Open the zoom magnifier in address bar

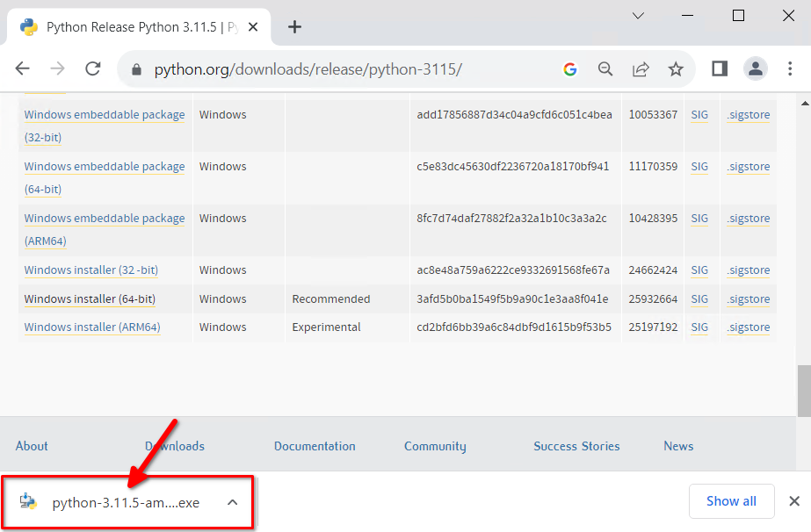tap(605, 68)
